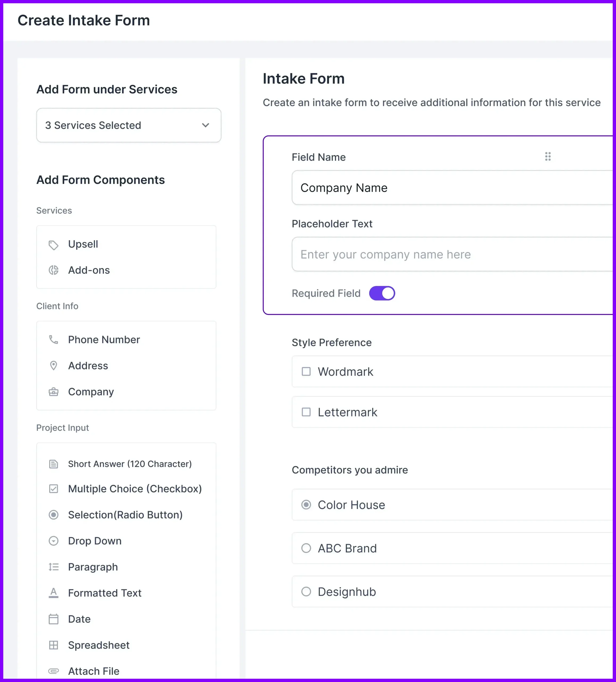Click the Create Intake Form page title
Image resolution: width=616 pixels, height=682 pixels.
pos(84,20)
